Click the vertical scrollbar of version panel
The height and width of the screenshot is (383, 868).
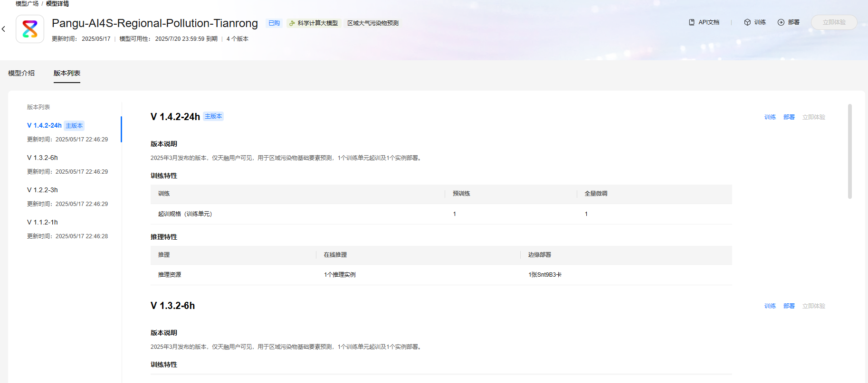[x=850, y=151]
